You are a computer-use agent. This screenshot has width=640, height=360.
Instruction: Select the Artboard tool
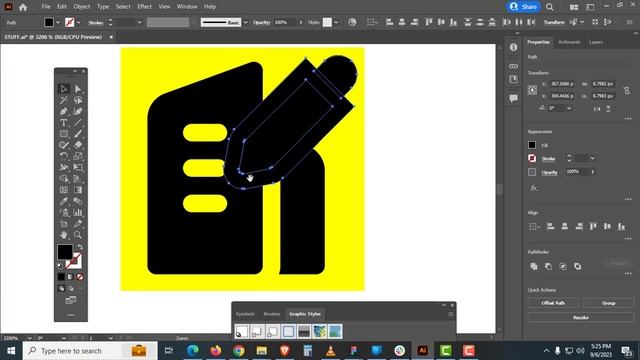64,224
